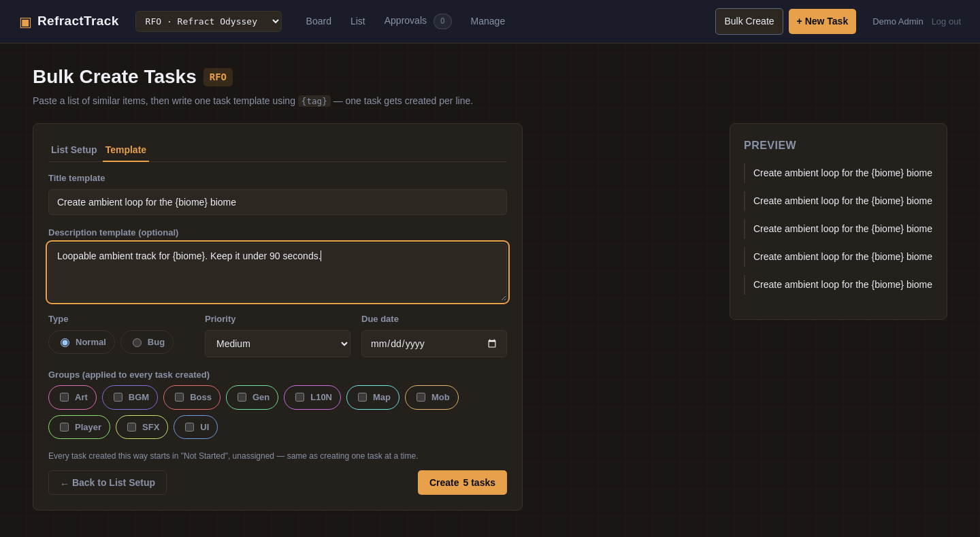The height and width of the screenshot is (537, 980).
Task: Enable the Player group checkbox
Action: [64, 427]
